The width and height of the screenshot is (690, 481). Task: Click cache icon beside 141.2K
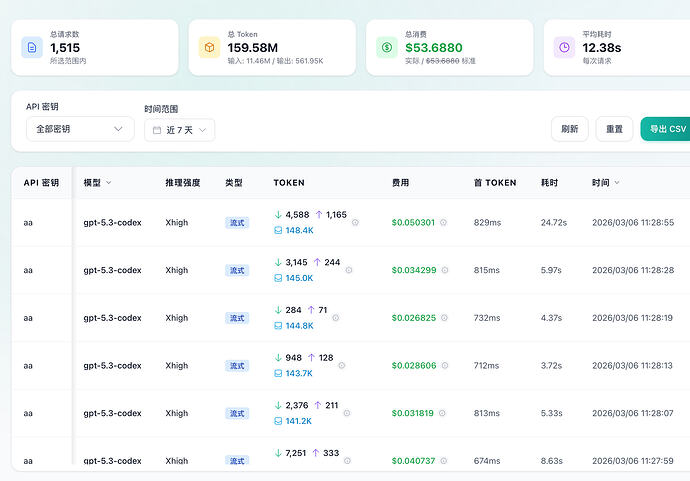pos(278,421)
